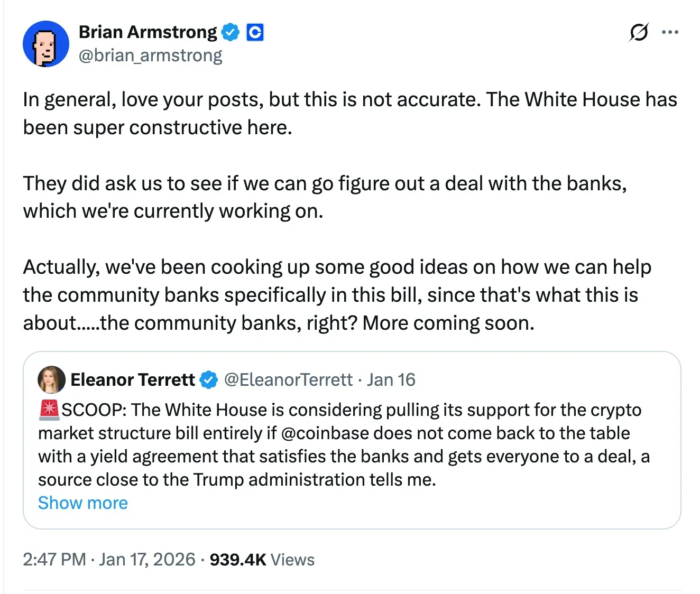Click the Jan 16 date on the quoted post
Viewport: 700px width, 594px height.
pos(392,379)
